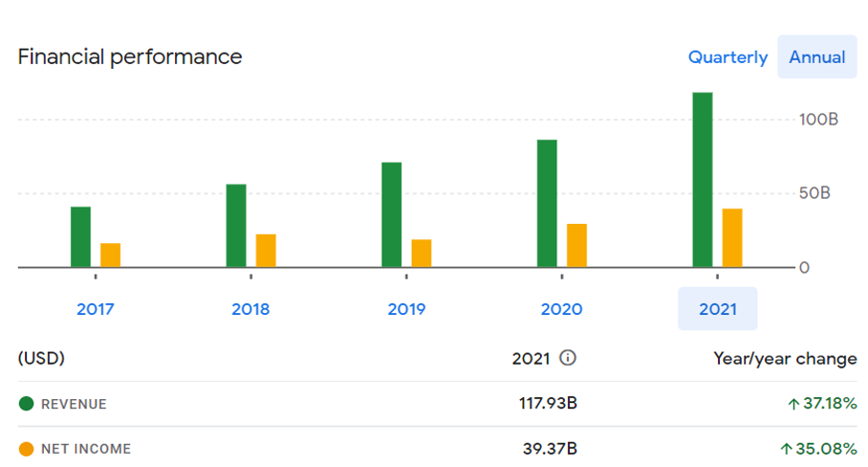Image resolution: width=868 pixels, height=467 pixels.
Task: Click the 2017 green revenue bar
Action: 80,237
